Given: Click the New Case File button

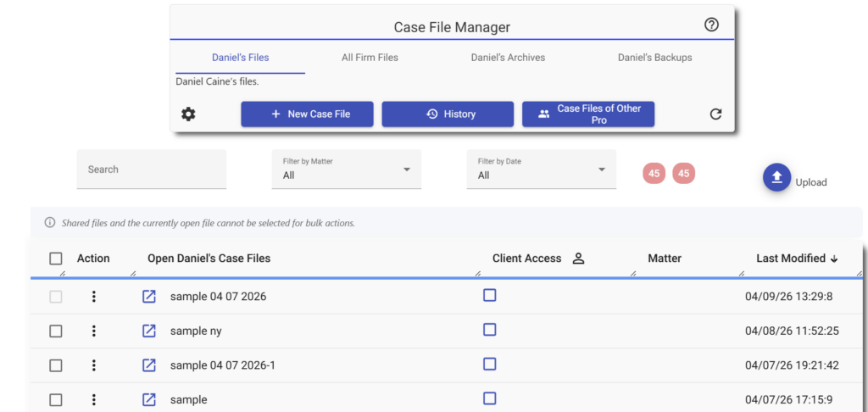Looking at the screenshot, I should (x=307, y=114).
